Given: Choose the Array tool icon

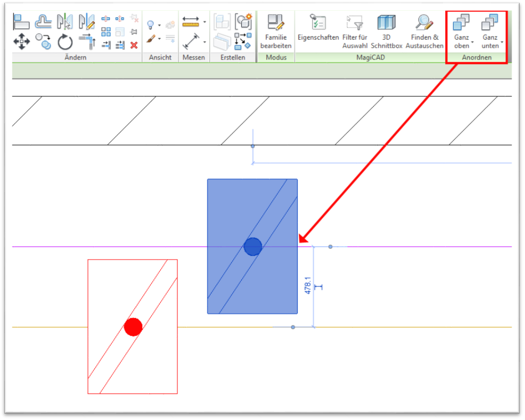Looking at the screenshot, I should (106, 32).
